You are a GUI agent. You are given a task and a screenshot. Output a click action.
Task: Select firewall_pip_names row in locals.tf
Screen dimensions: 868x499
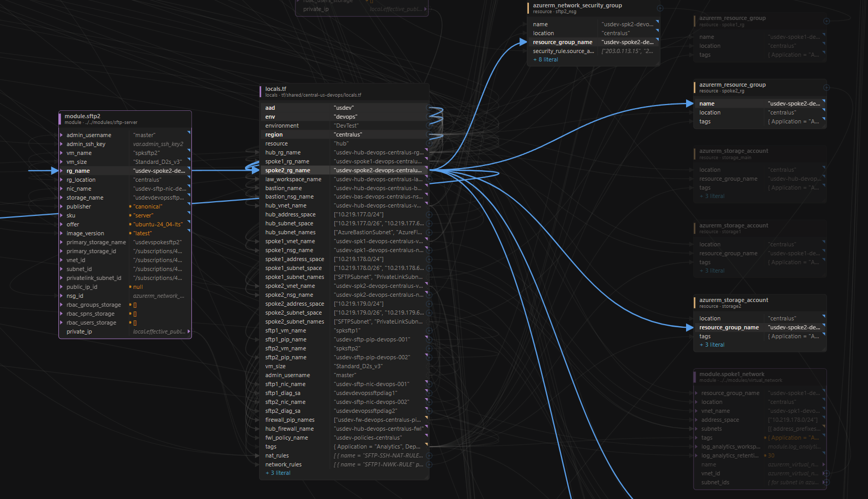tap(345, 420)
